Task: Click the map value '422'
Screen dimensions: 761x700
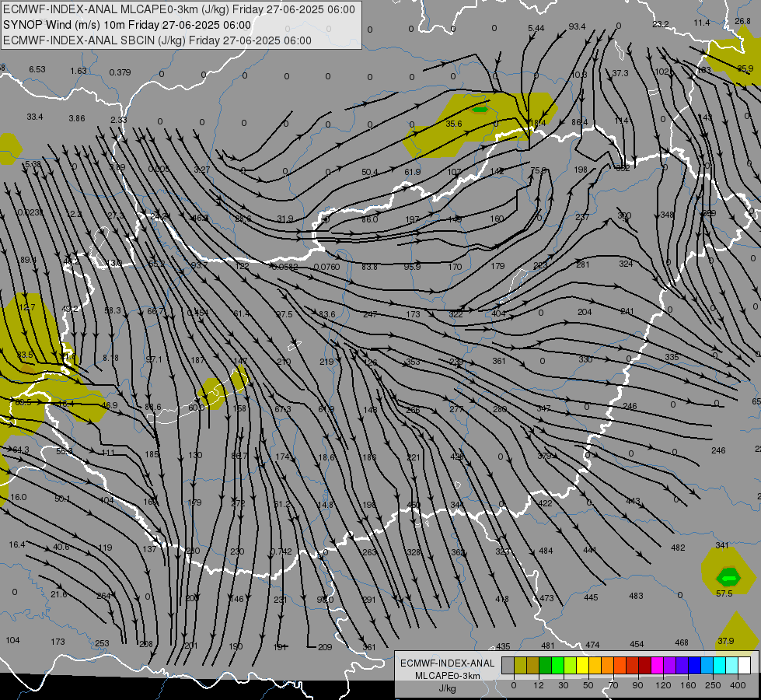Action: coord(545,503)
